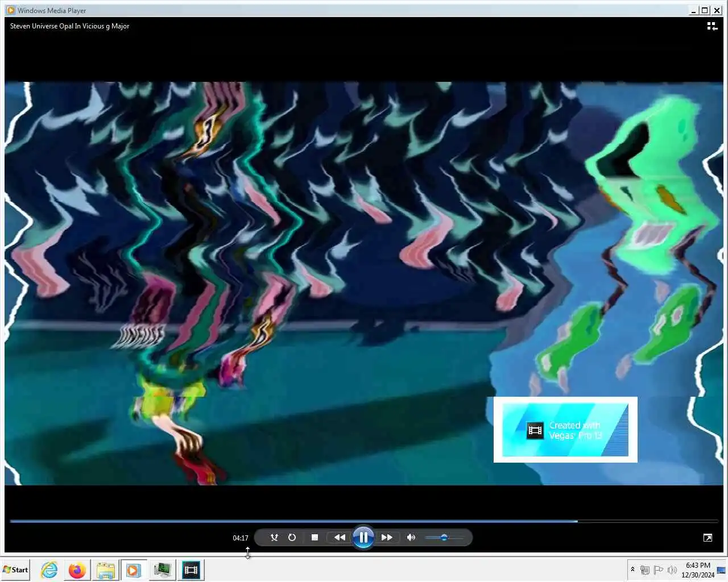
Task: Open Windows Explorer folder icon in taskbar
Action: 106,569
